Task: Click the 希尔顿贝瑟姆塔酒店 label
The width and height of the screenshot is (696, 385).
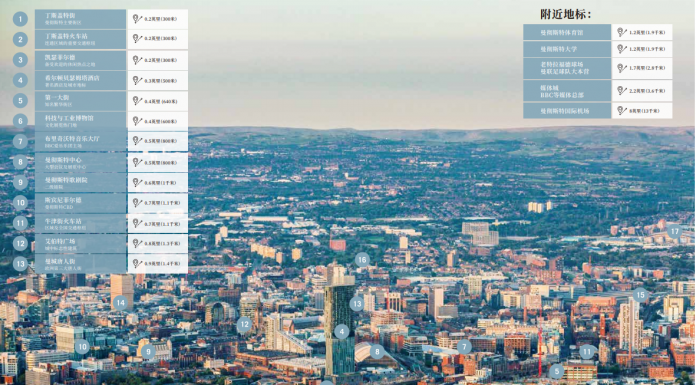Action: [72, 78]
